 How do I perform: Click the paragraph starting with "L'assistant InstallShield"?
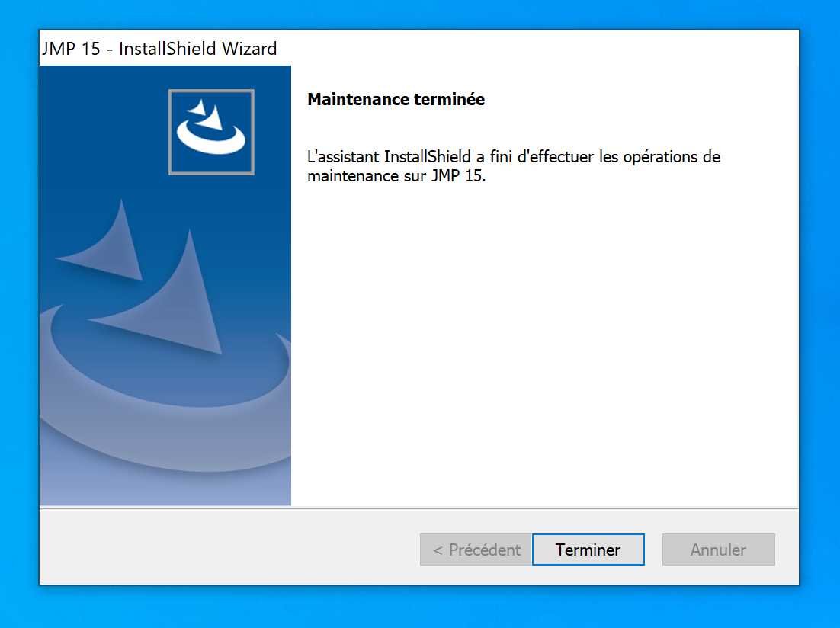(x=513, y=167)
